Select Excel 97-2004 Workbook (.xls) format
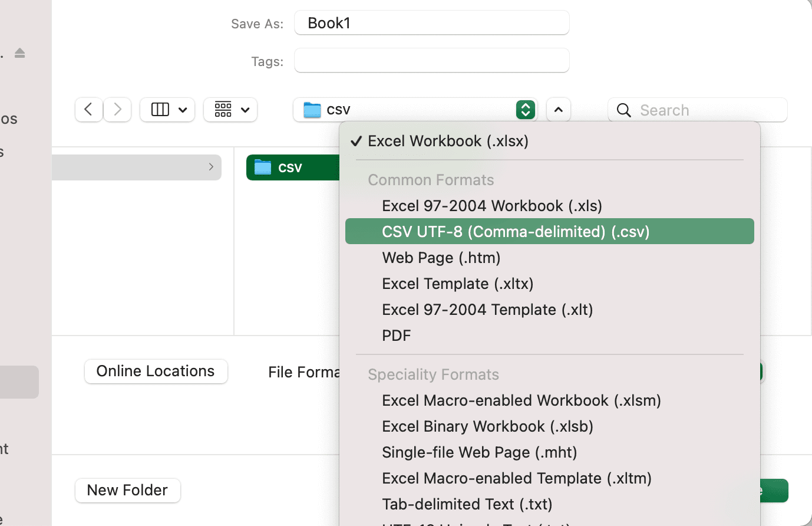 [492, 205]
